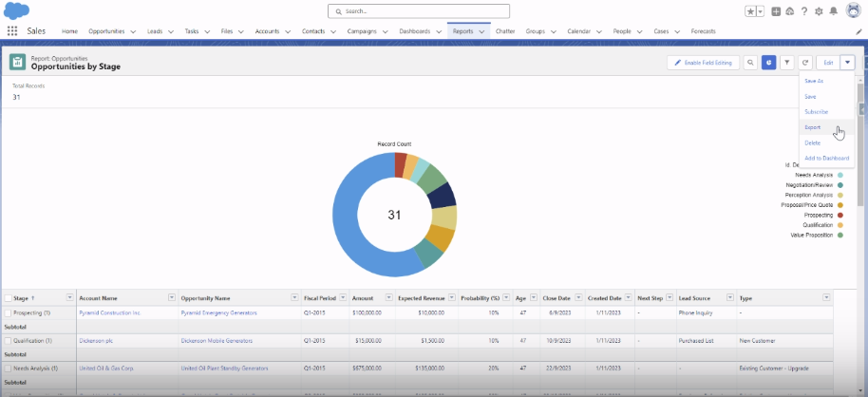Select Export from the dropdown menu
This screenshot has width=868, height=397.
[826, 127]
